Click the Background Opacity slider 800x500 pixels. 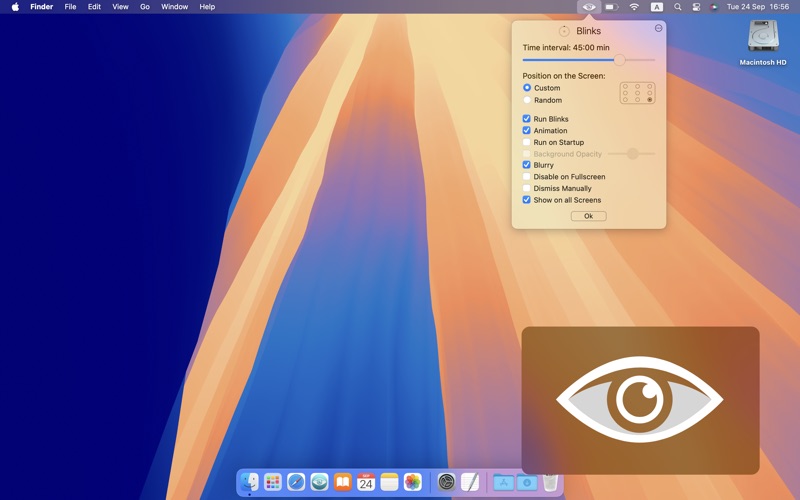click(x=632, y=154)
